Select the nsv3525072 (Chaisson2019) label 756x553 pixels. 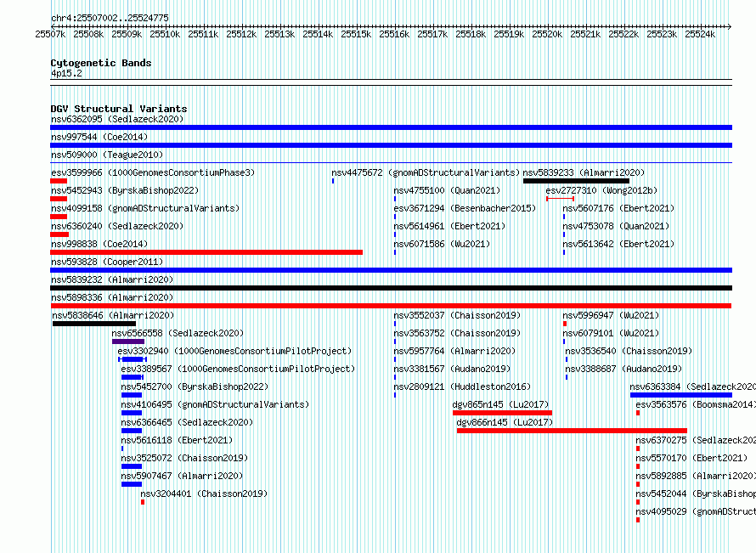[184, 458]
